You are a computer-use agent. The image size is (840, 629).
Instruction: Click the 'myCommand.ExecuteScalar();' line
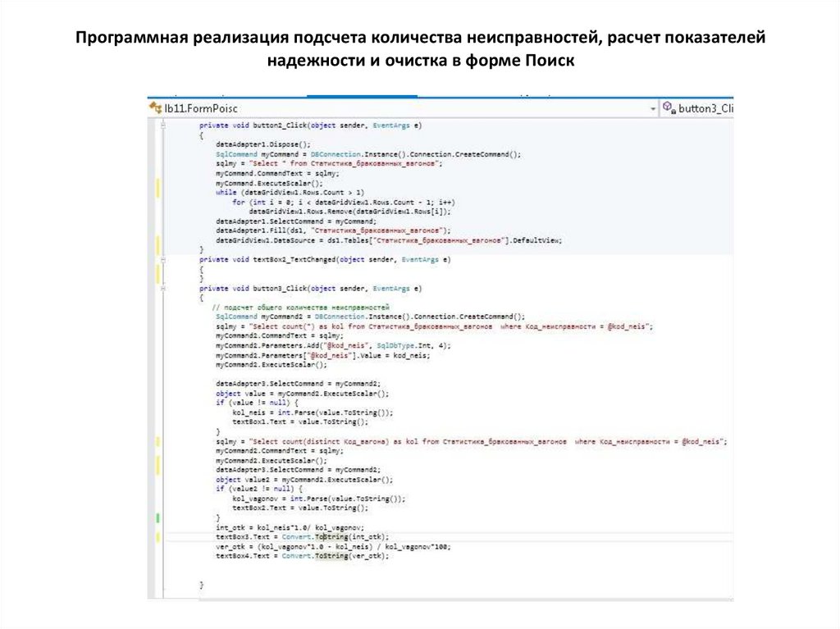[x=269, y=183]
